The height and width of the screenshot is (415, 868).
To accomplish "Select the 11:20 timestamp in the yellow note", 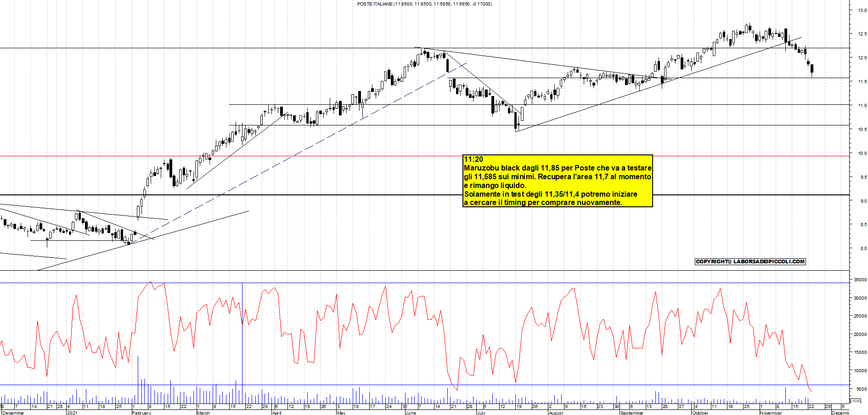I will pyautogui.click(x=473, y=159).
